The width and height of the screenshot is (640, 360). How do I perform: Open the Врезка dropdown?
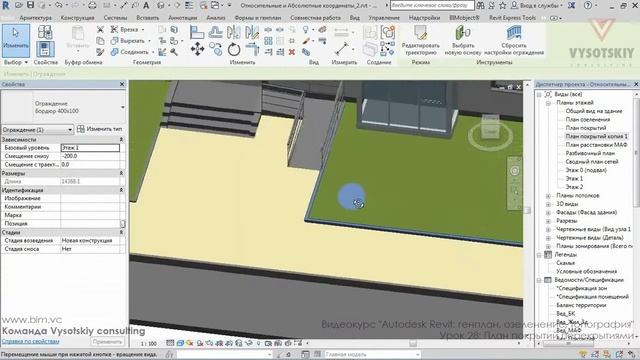[143, 30]
